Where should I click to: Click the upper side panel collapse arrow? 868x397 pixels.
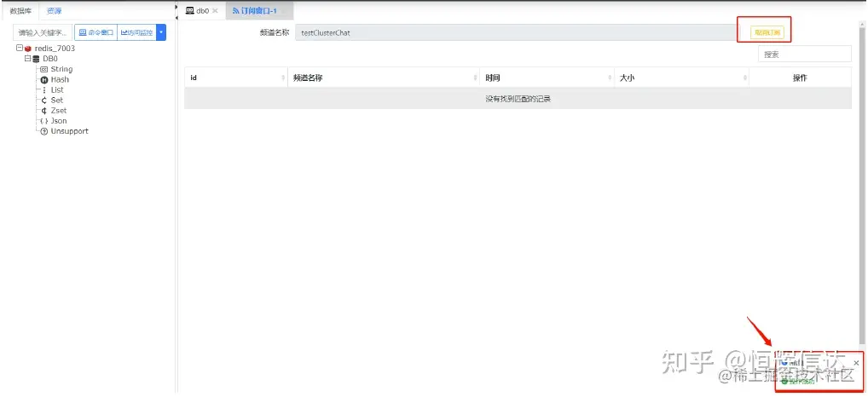tap(176, 7)
